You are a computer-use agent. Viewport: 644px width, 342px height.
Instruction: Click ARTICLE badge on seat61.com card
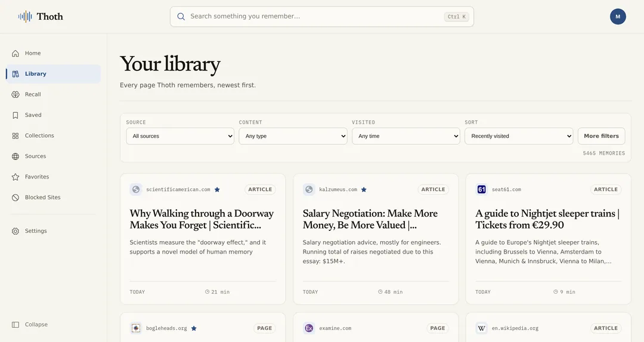(x=605, y=189)
